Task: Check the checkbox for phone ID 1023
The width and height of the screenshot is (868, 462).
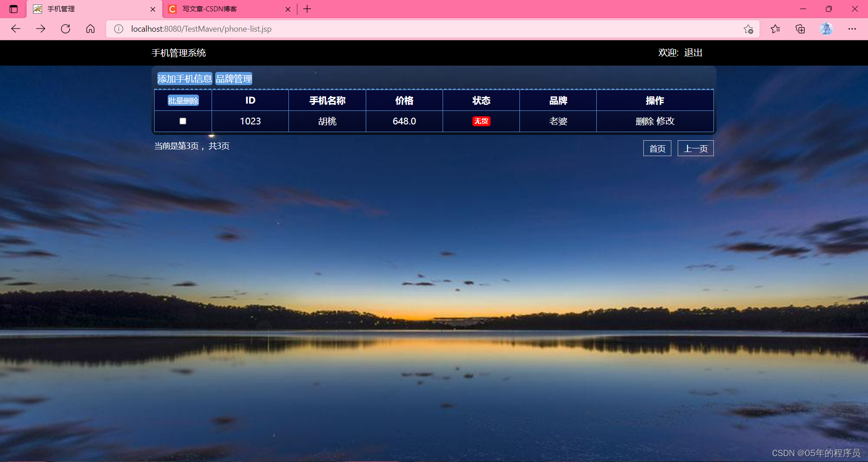Action: tap(183, 121)
